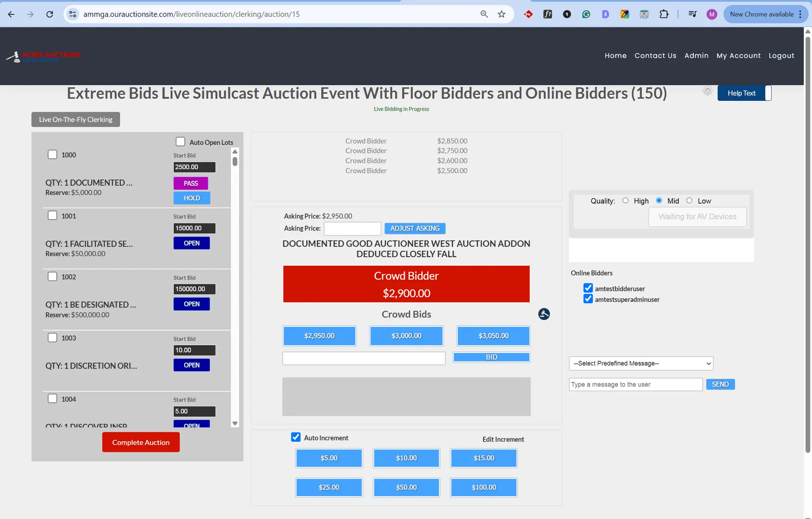Click Logout in the navigation menu
This screenshot has width=812, height=519.
tap(781, 56)
